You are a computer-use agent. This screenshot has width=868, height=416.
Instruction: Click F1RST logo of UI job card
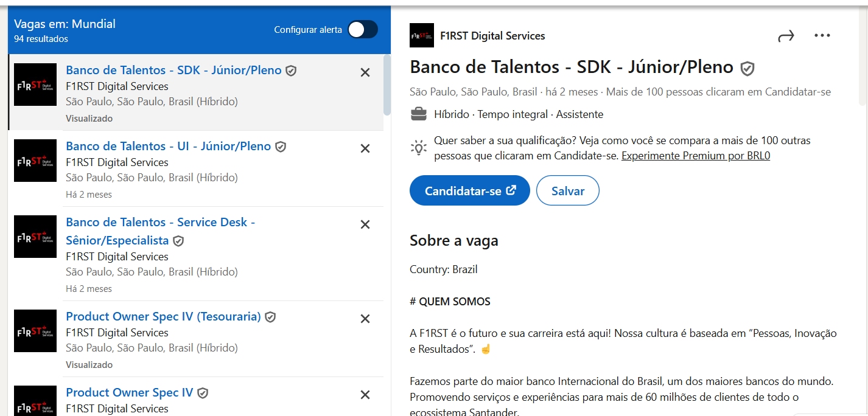point(35,161)
